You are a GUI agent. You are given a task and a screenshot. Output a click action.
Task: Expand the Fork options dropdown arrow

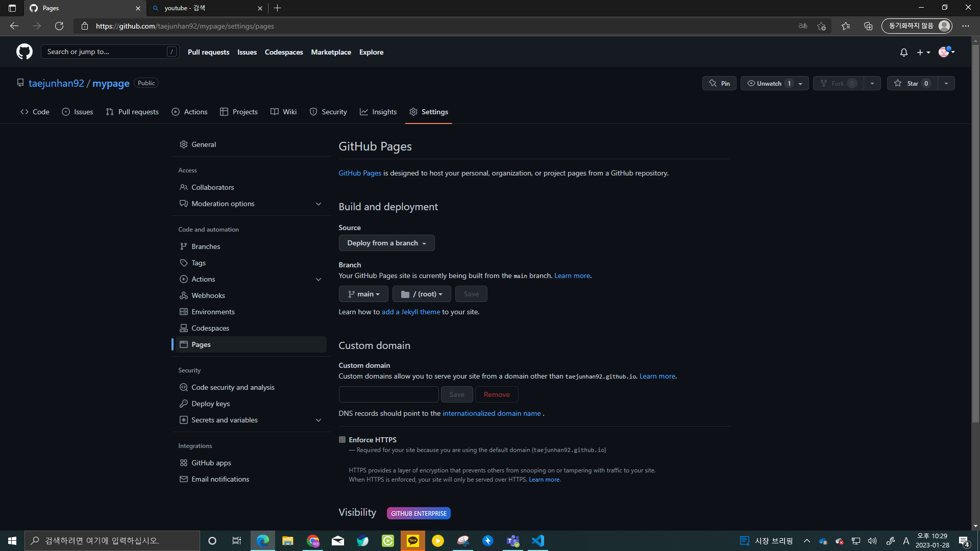[872, 83]
